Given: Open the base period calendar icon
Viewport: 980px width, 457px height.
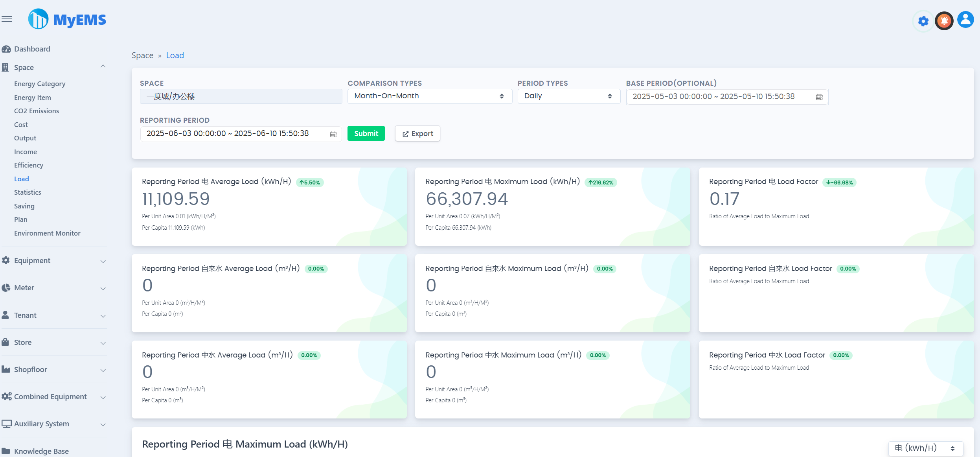Looking at the screenshot, I should pyautogui.click(x=819, y=97).
